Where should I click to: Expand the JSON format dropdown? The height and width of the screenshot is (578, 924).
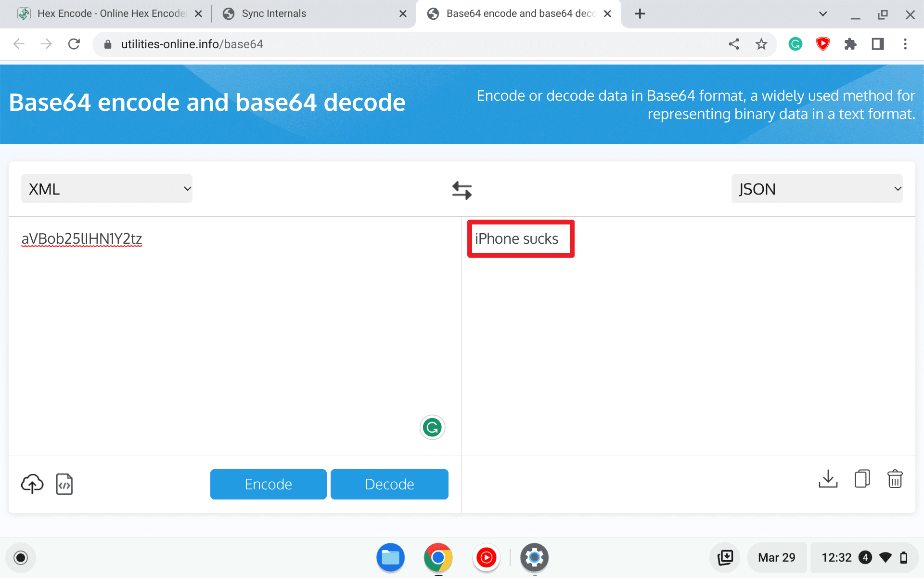pos(818,190)
